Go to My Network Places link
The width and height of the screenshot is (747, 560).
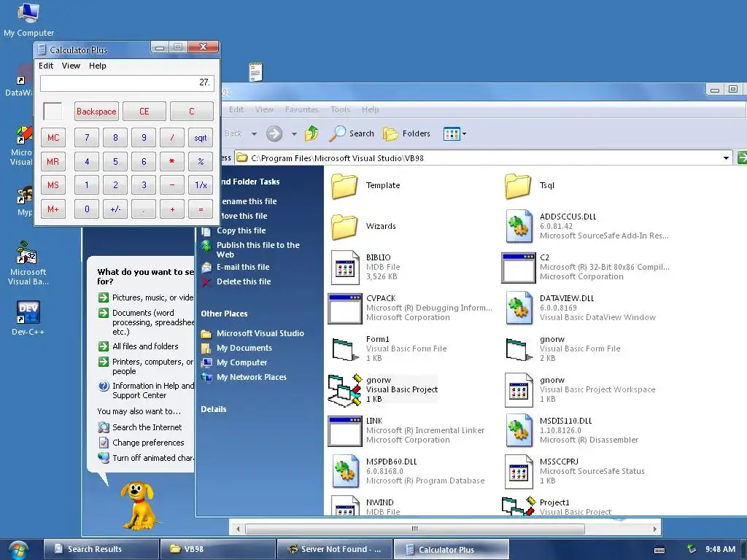coord(252,377)
